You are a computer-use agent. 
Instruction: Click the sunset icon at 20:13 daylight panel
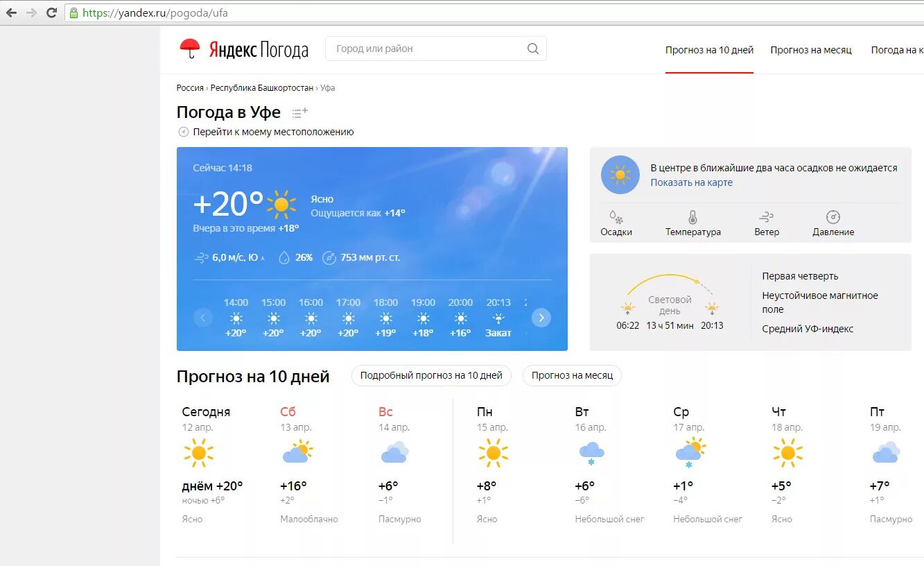[712, 309]
